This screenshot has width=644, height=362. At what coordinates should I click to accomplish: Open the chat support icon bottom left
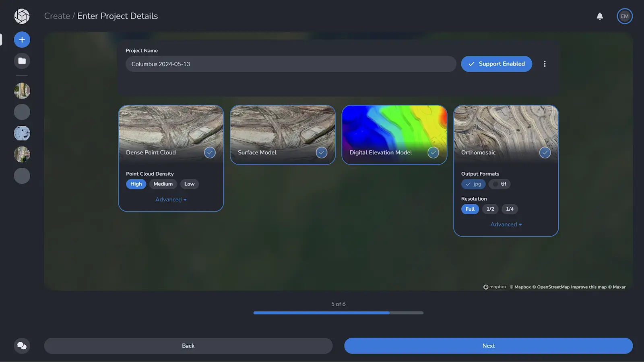(22, 346)
